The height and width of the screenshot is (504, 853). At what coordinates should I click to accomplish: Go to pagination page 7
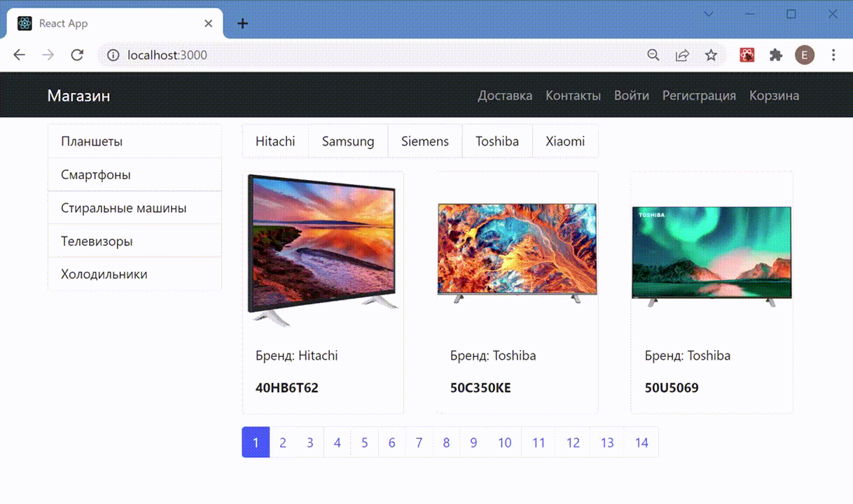click(x=419, y=442)
